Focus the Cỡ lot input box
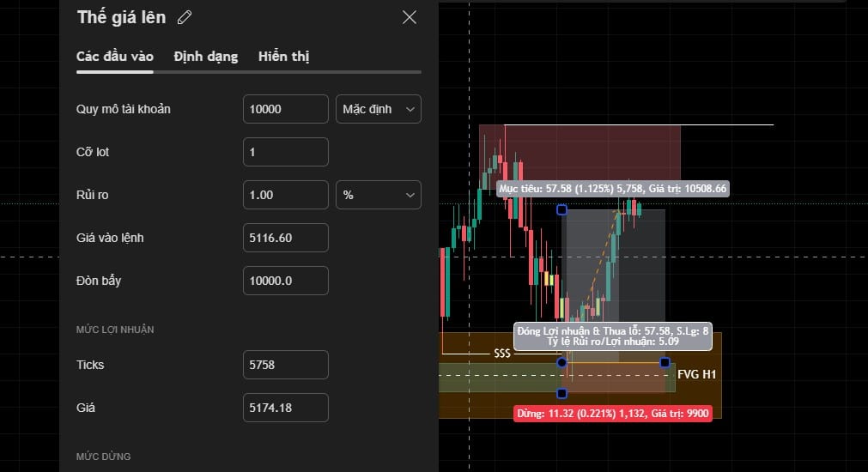The width and height of the screenshot is (868, 472). coord(286,152)
